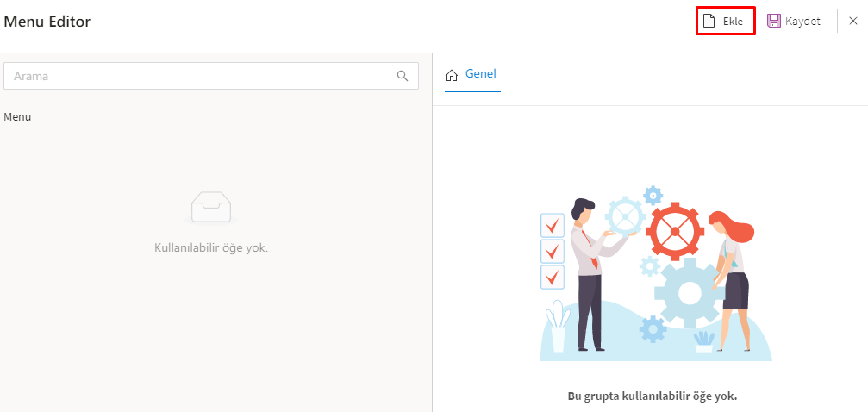This screenshot has height=412, width=868.
Task: Click the Menu Editor title text
Action: (x=47, y=22)
